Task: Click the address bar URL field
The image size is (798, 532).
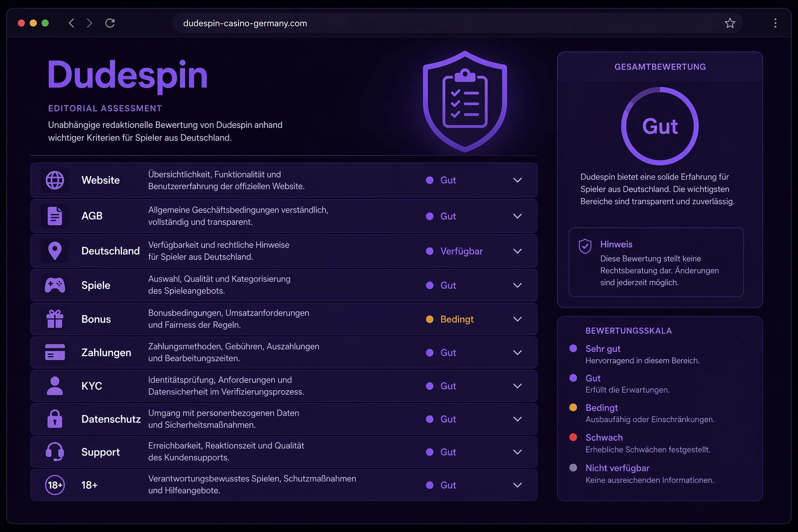Action: (x=457, y=23)
